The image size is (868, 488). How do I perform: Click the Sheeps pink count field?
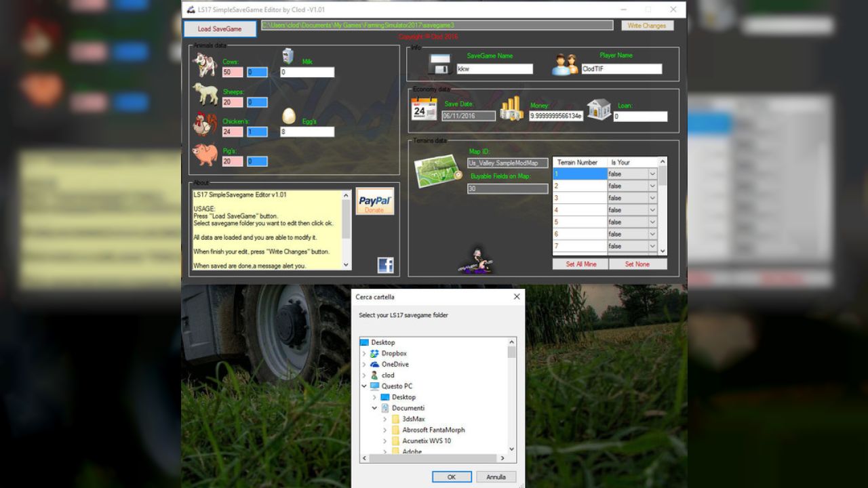tap(232, 102)
